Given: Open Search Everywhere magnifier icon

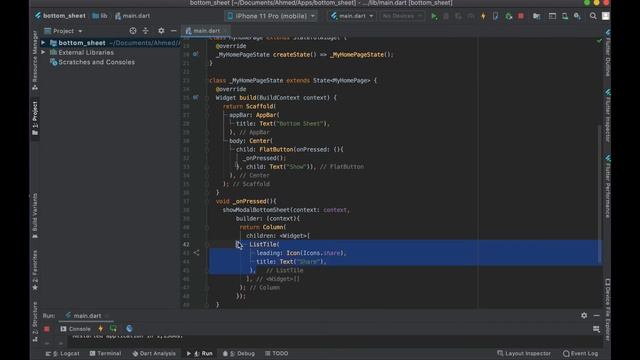Looking at the screenshot, I should [593, 16].
